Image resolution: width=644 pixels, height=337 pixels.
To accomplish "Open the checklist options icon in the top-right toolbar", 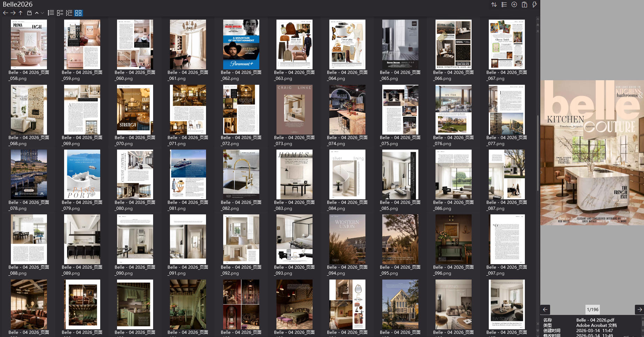I will click(504, 5).
